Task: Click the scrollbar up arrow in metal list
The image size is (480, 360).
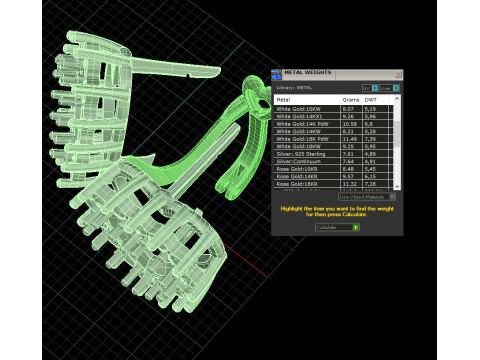Action: [397, 99]
